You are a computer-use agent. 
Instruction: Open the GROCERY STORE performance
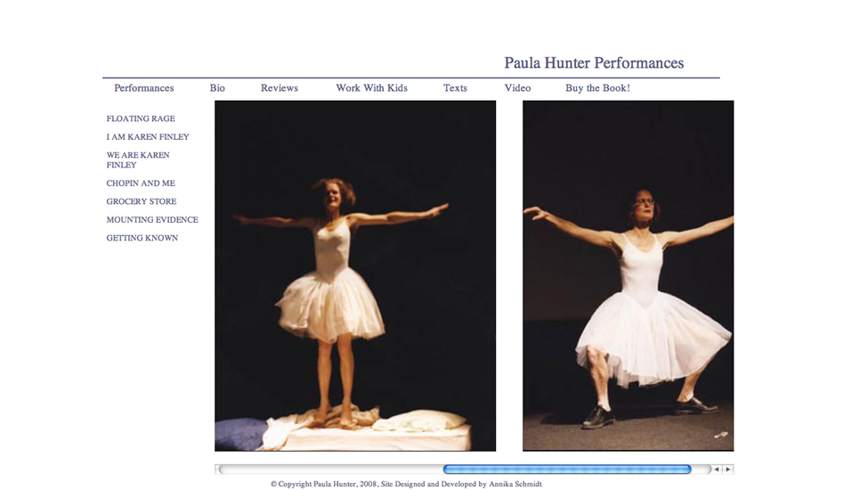(142, 201)
